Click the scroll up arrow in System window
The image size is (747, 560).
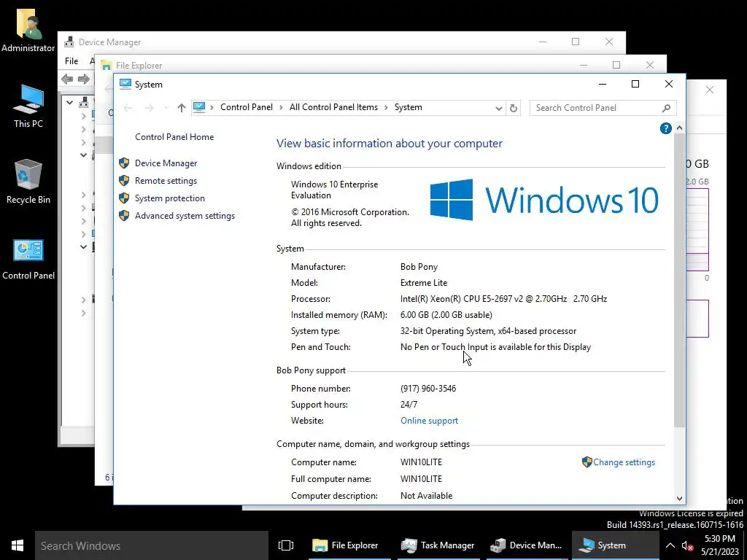(679, 128)
